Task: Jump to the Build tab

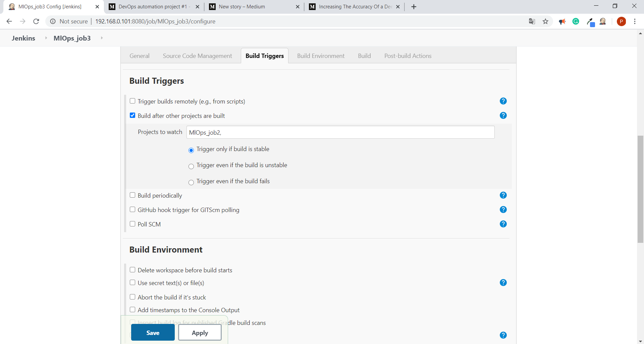Action: [x=364, y=56]
